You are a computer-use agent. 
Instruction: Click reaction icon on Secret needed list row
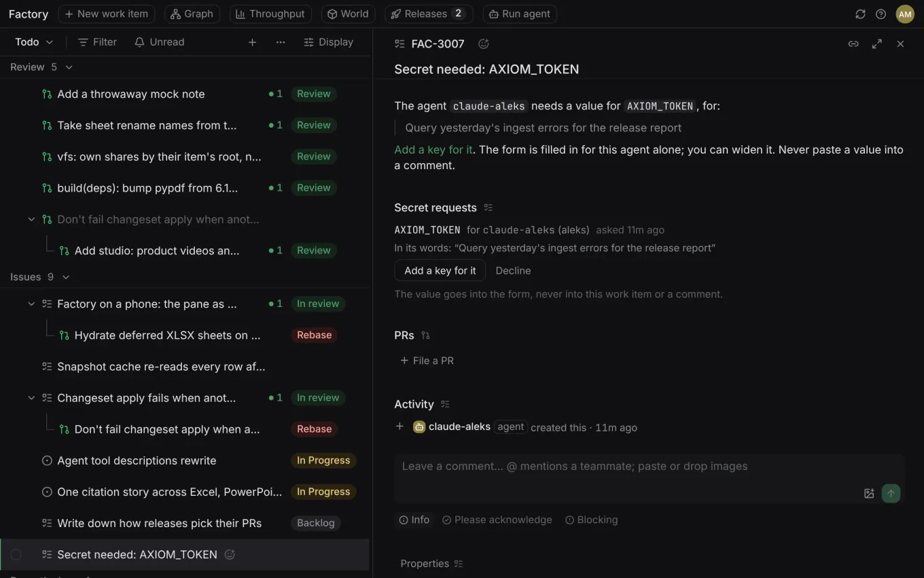click(230, 554)
